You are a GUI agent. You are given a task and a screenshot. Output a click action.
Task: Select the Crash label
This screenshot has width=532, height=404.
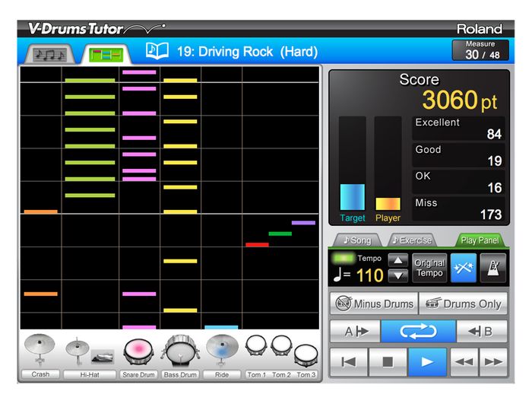pos(40,374)
